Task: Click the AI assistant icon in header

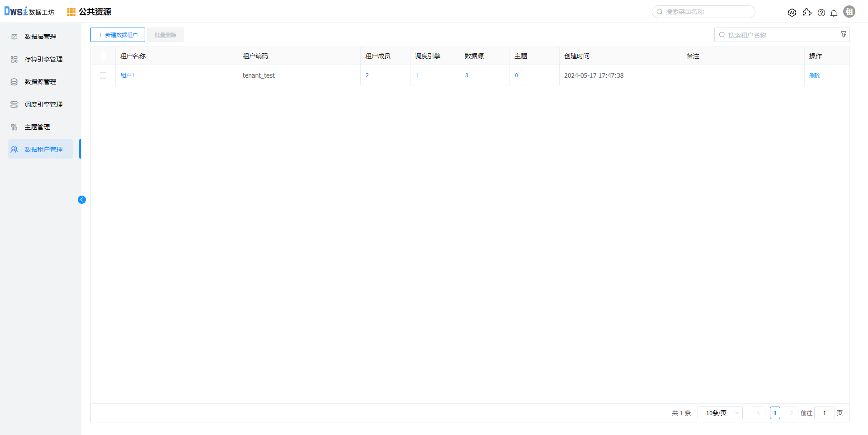Action: pos(792,13)
